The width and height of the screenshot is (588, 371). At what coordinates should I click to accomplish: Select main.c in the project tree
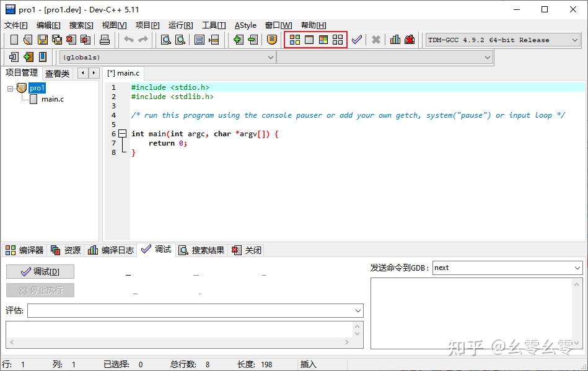(x=53, y=99)
